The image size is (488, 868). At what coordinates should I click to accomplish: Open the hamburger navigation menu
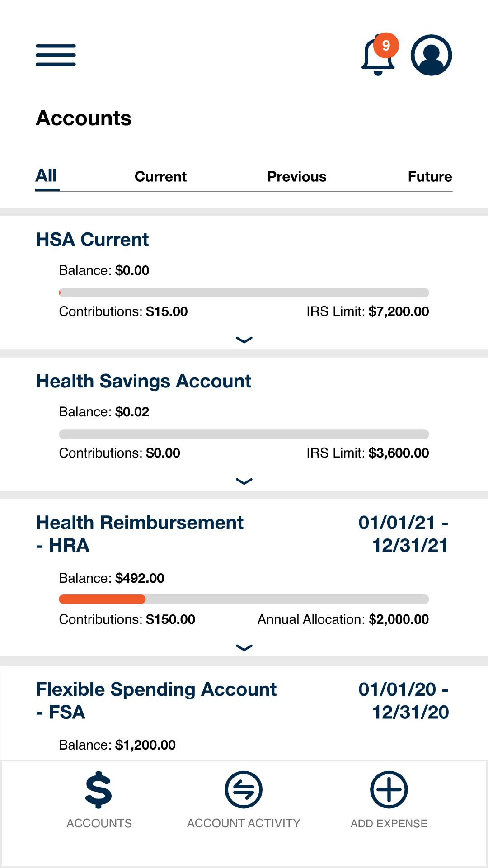(x=56, y=55)
